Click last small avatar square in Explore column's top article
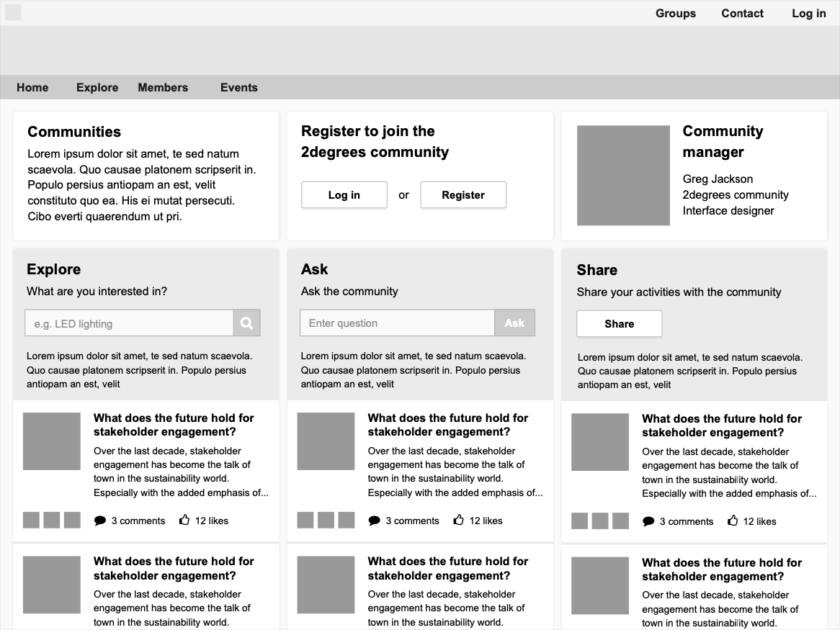Image resolution: width=840 pixels, height=630 pixels. (x=72, y=521)
